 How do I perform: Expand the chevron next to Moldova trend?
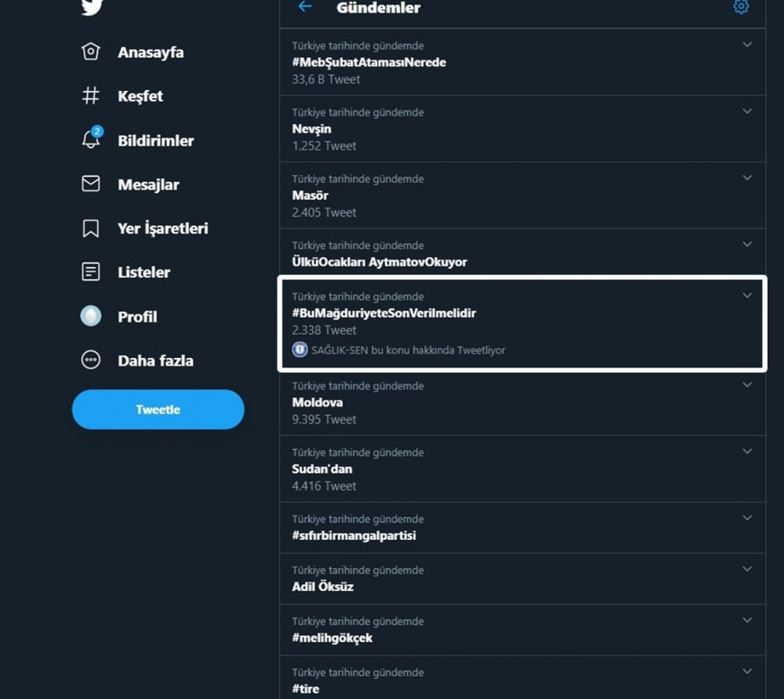coord(747,385)
